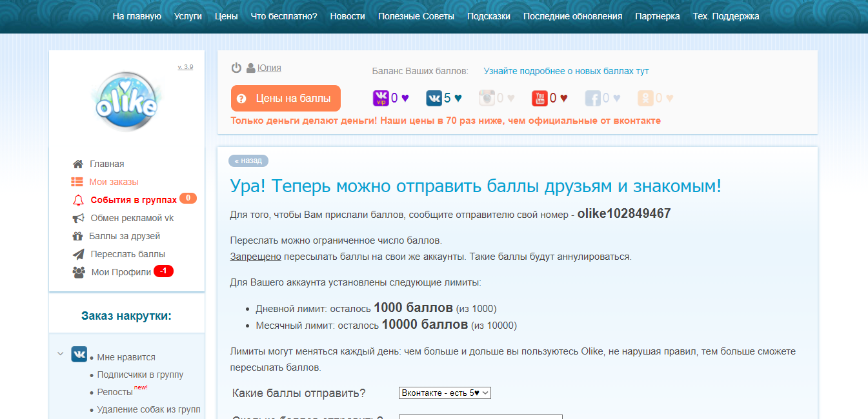Click the olike102849467 account number

[x=624, y=213]
